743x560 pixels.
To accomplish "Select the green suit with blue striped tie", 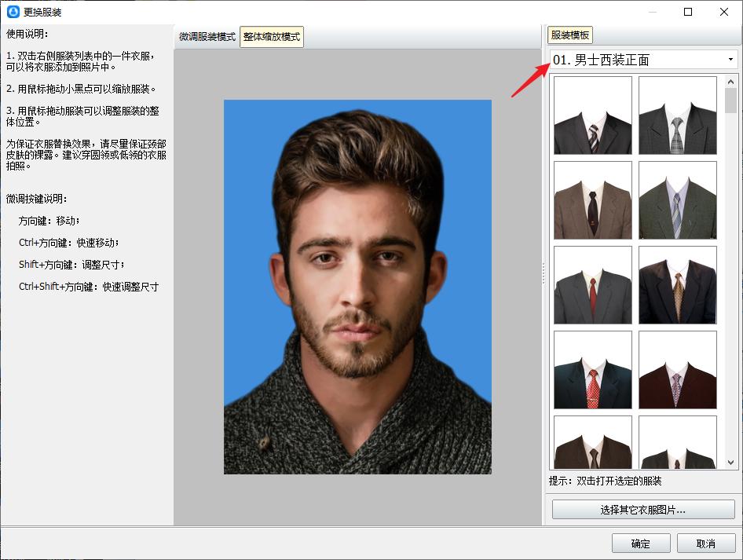I will 677,199.
